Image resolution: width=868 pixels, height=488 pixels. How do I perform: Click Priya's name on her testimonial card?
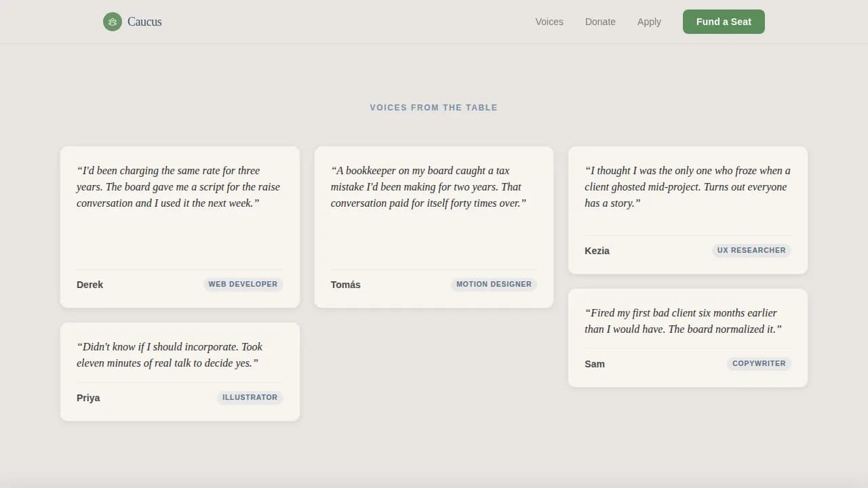click(x=87, y=398)
